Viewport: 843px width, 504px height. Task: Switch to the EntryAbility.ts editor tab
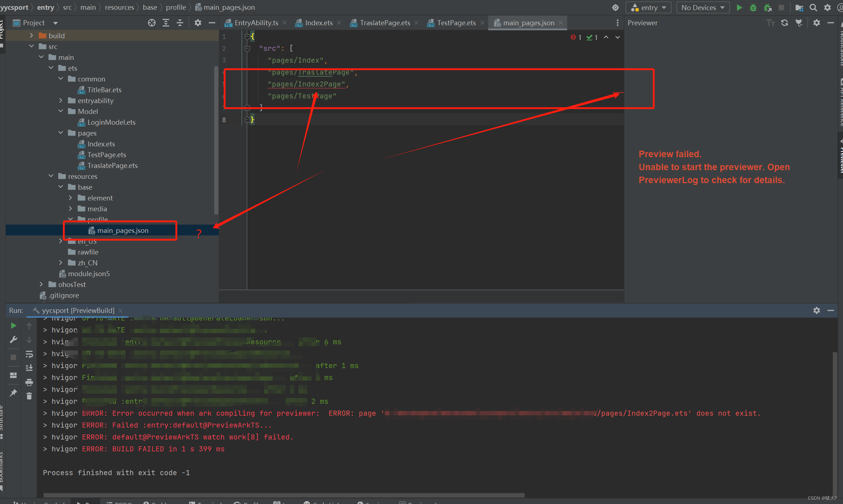tap(256, 22)
